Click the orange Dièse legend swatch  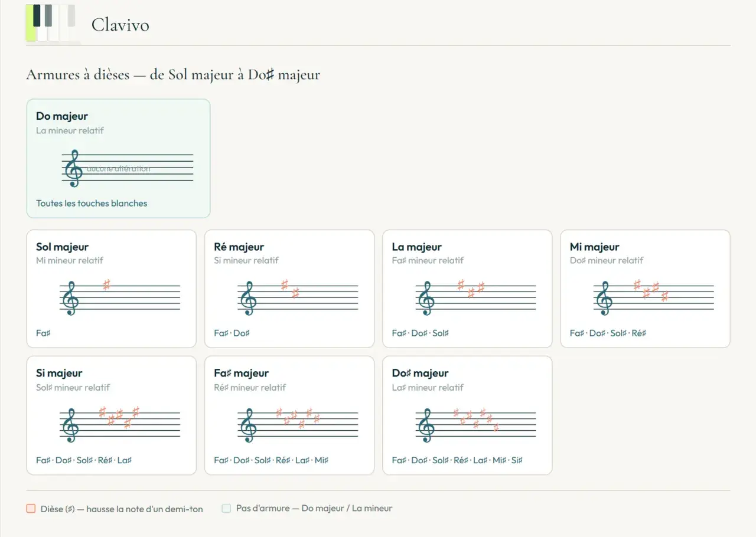pos(31,509)
